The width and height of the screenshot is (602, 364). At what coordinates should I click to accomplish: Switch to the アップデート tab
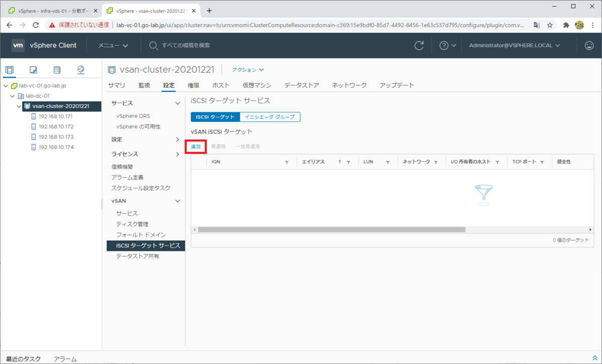(397, 85)
